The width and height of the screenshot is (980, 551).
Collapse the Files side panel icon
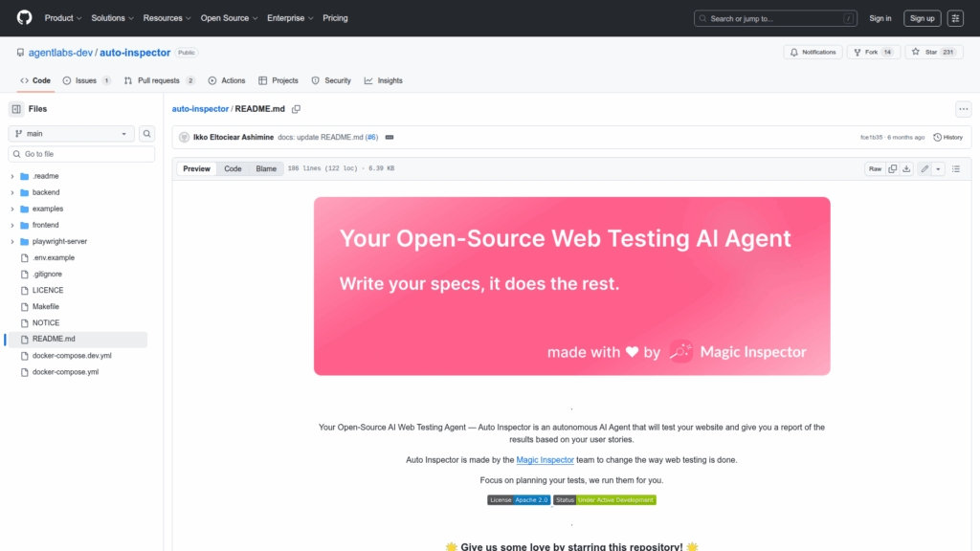tap(16, 109)
